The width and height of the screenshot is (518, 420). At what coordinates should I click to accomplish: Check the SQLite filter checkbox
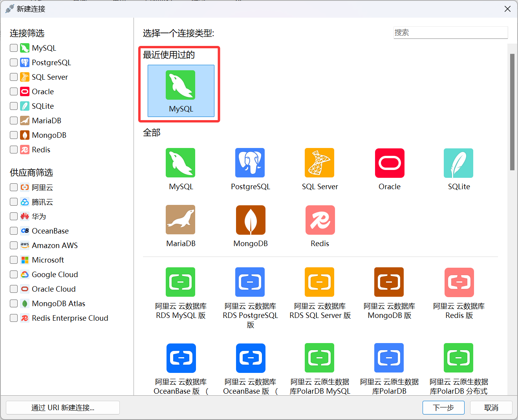point(14,106)
